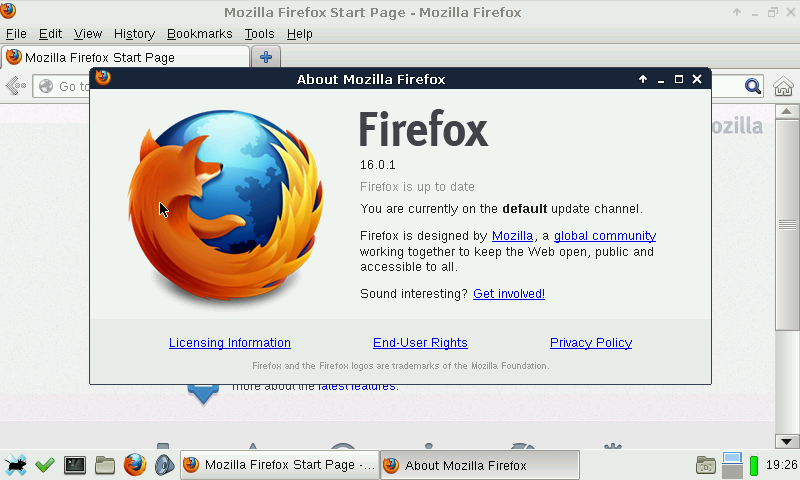Viewport: 800px width, 480px height.
Task: Click the Home button in navigation toolbar
Action: pyautogui.click(x=784, y=87)
